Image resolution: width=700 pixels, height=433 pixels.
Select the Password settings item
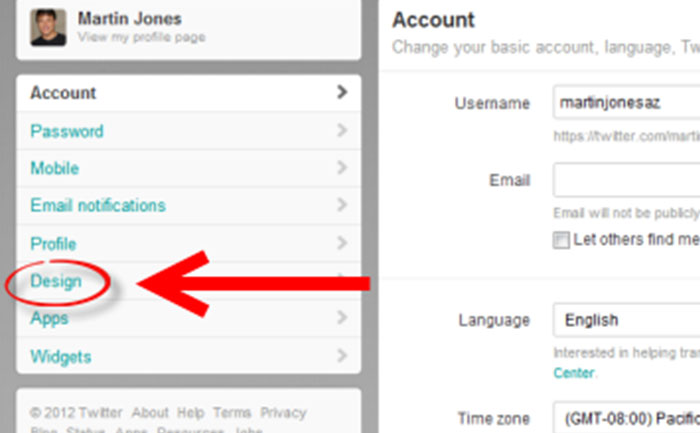(67, 131)
